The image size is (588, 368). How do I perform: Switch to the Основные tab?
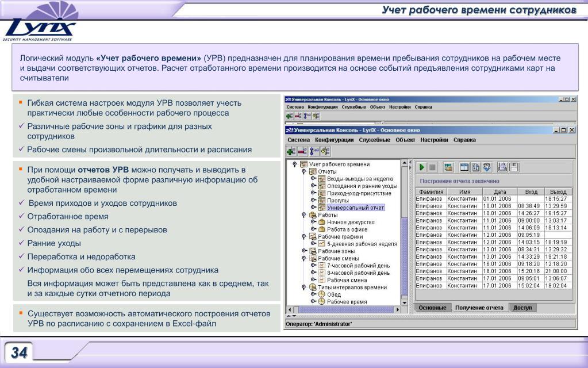click(432, 308)
